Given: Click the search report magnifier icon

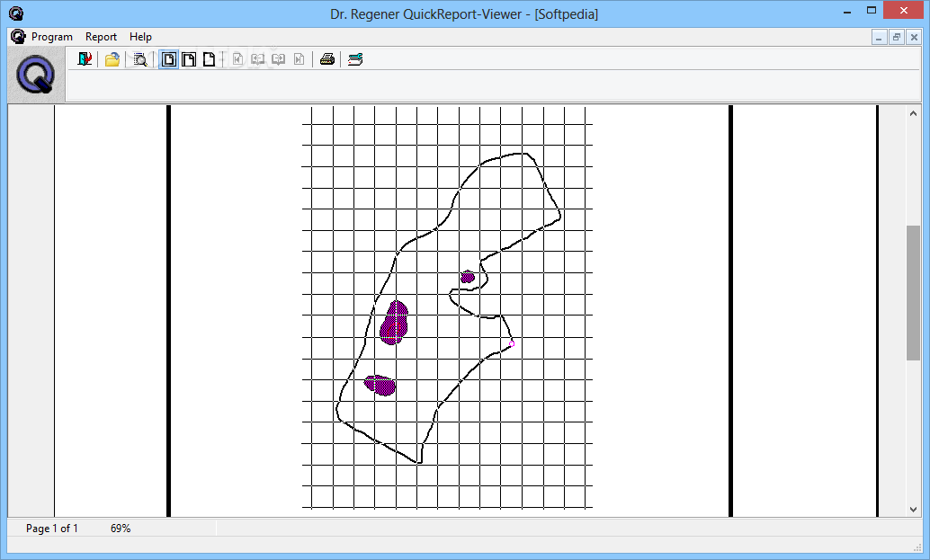Looking at the screenshot, I should (140, 59).
